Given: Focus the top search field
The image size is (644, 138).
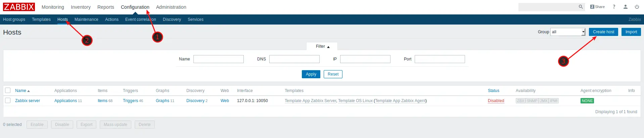Looking at the screenshot, I should point(548,7).
